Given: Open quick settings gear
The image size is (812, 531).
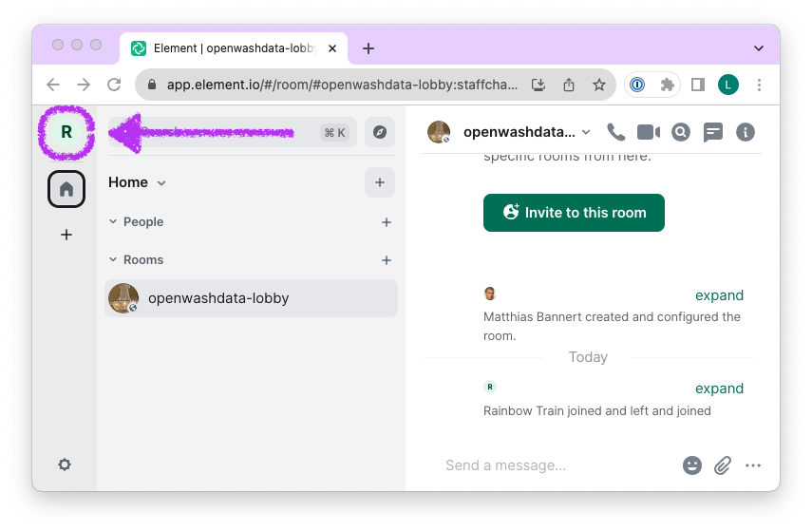Looking at the screenshot, I should (65, 465).
